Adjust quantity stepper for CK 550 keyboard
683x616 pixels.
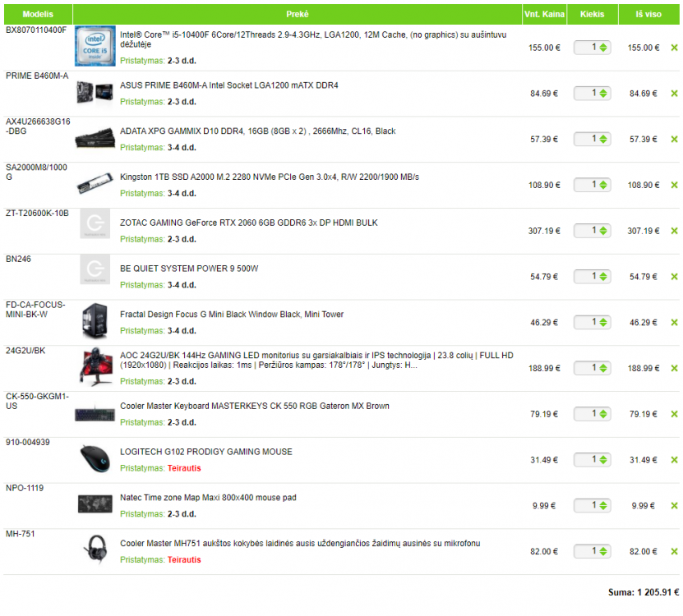coord(602,414)
